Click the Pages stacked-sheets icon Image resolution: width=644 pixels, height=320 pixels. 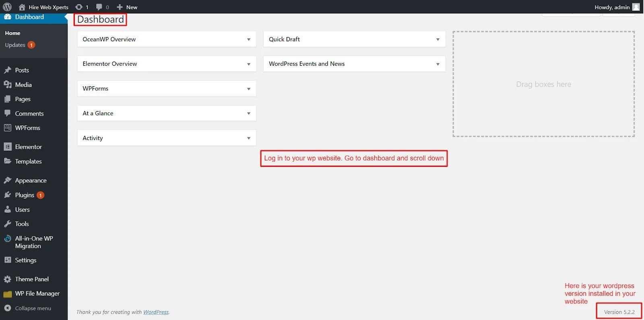click(x=7, y=99)
